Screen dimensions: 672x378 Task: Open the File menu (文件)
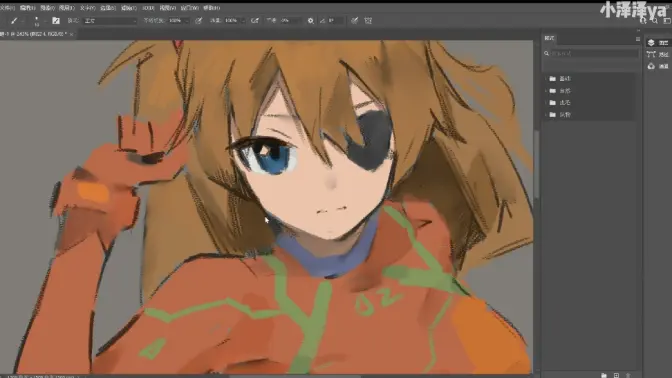[7, 8]
